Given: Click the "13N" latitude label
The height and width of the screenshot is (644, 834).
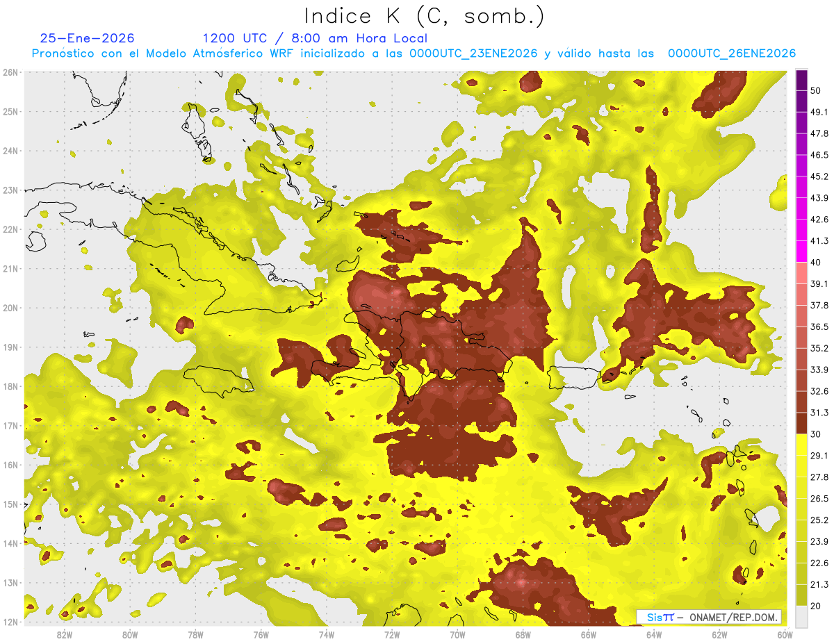Looking at the screenshot, I should [10, 582].
